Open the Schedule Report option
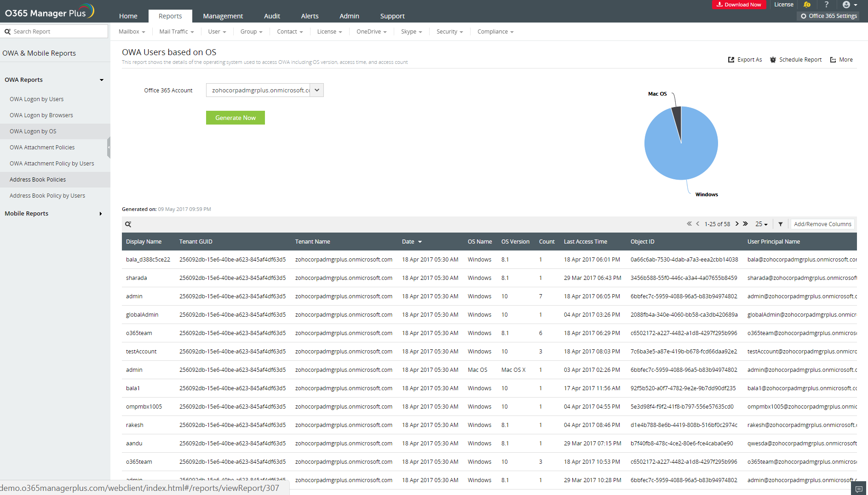868x495 pixels. coord(796,60)
